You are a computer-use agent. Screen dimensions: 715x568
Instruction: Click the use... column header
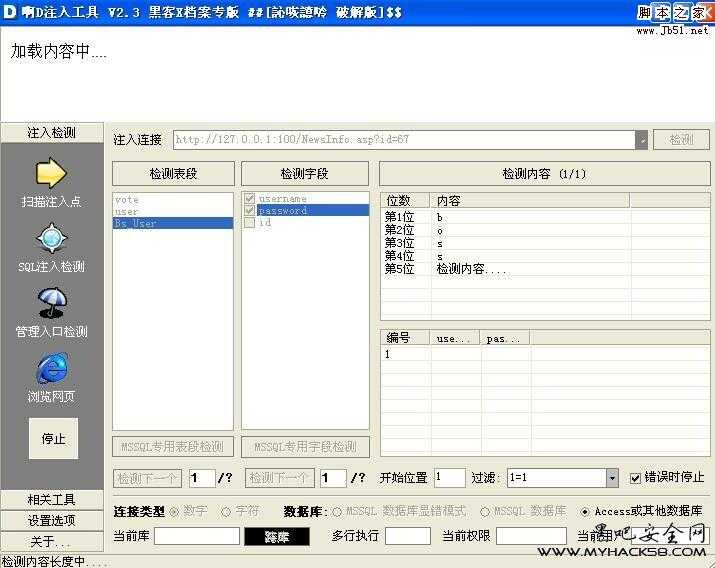(455, 338)
